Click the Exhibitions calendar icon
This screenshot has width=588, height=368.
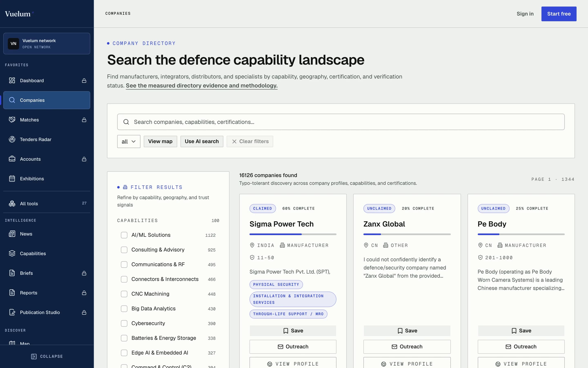(12, 178)
